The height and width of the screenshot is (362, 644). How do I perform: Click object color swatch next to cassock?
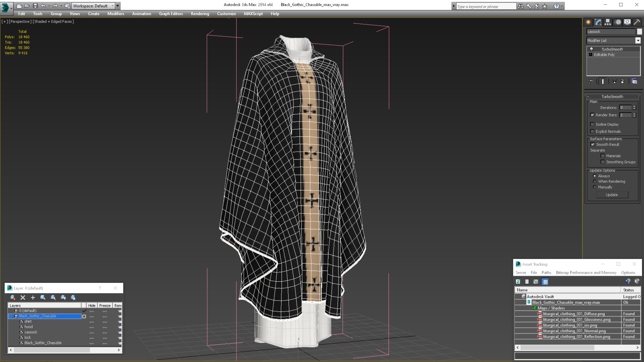(x=639, y=32)
